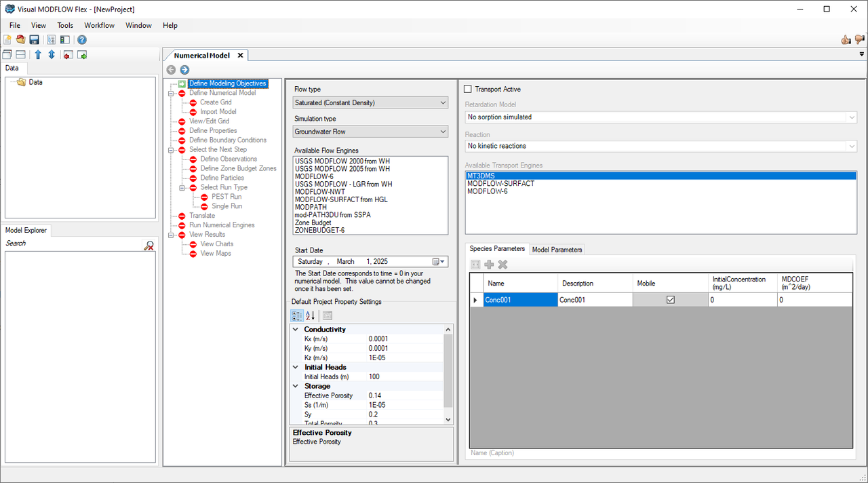Open the Workflow menu
Viewport: 868px width, 483px height.
click(100, 25)
